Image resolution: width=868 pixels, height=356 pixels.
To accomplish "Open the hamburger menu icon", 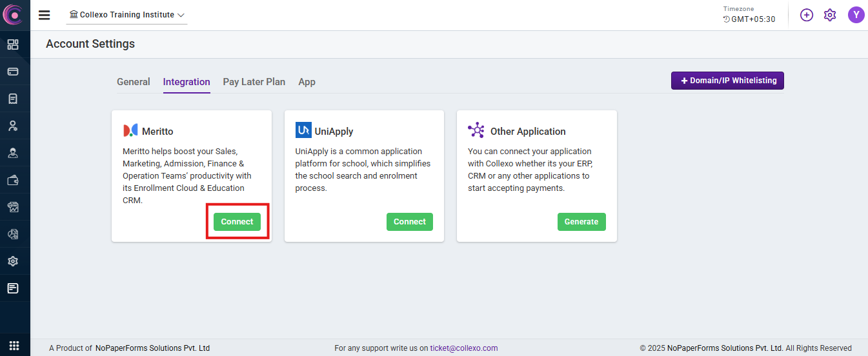I will point(45,15).
